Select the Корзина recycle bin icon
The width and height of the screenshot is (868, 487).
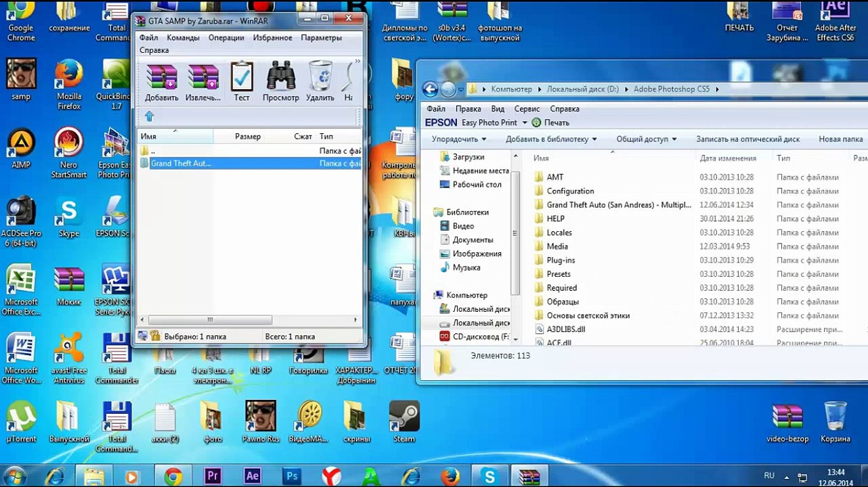(x=836, y=422)
